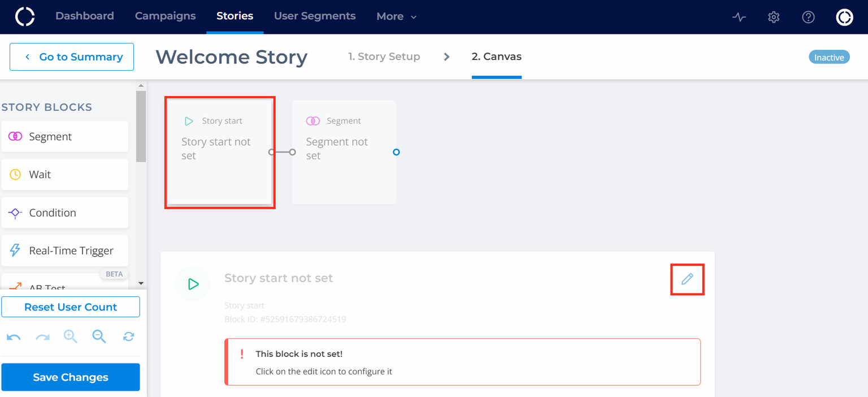Viewport: 868px width, 397px height.
Task: Zoom in on the canvas
Action: click(x=71, y=336)
